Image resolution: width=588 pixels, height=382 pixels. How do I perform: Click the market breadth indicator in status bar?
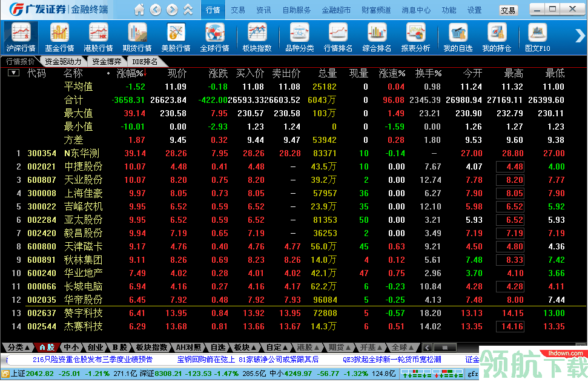(x=432, y=374)
